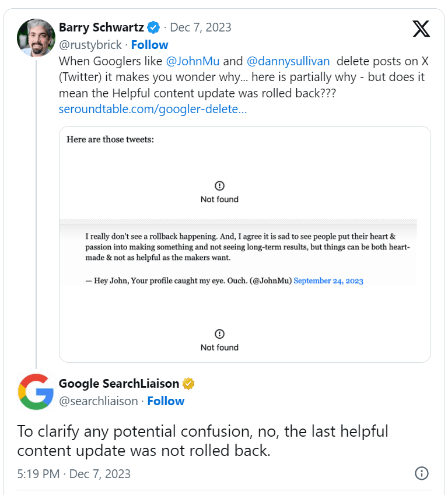Click the lower 'Not found' warning icon
Viewport: 448px width, 495px height.
point(219,333)
